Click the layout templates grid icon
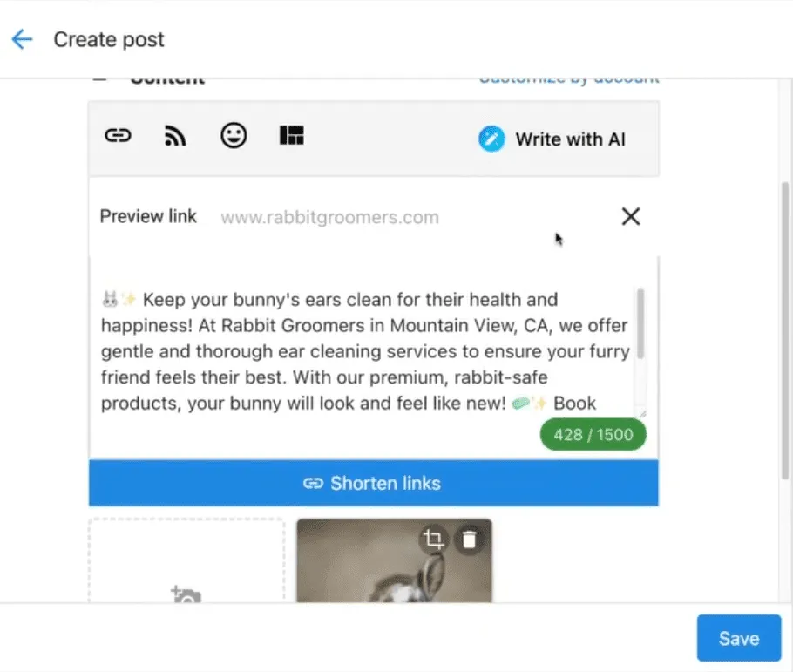The height and width of the screenshot is (672, 793). (x=291, y=136)
